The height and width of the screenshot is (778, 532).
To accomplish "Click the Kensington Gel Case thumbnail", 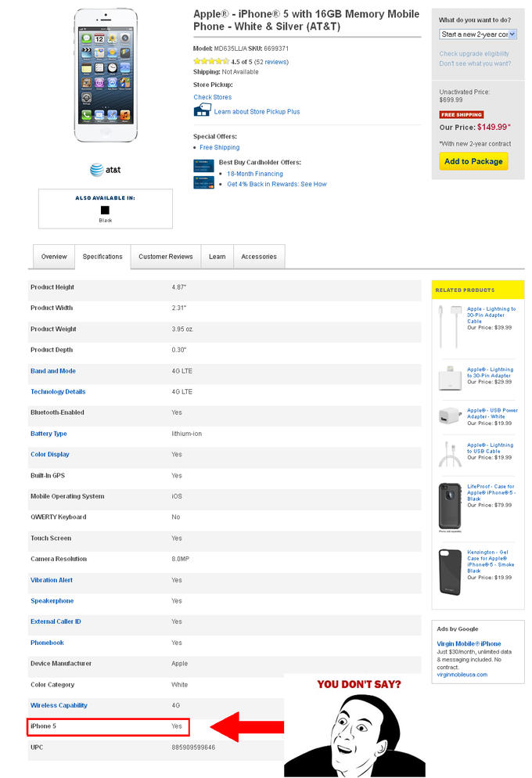I will tap(450, 571).
